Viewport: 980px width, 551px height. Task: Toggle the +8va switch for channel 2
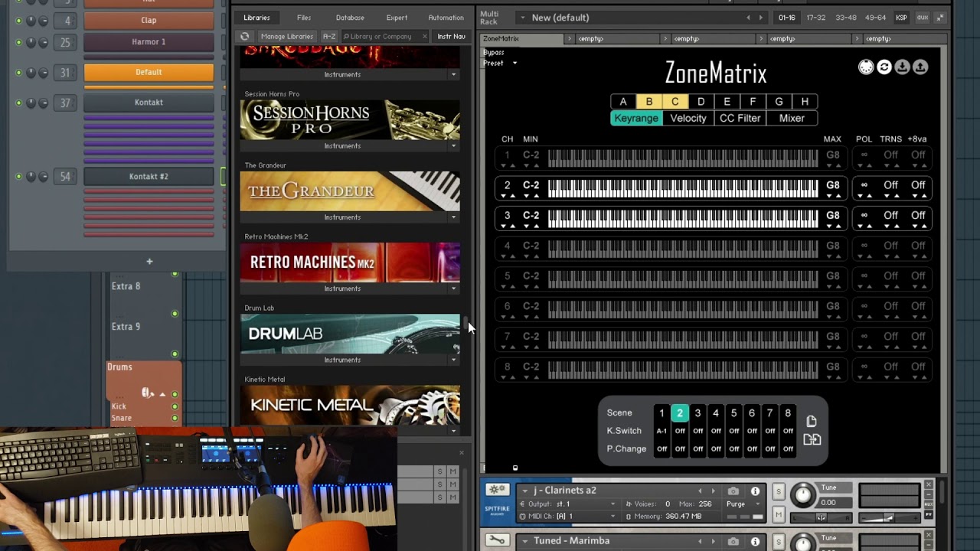(x=918, y=185)
